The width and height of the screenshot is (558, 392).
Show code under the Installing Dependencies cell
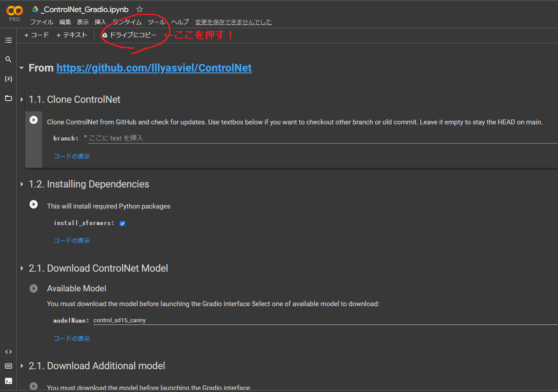coord(72,241)
